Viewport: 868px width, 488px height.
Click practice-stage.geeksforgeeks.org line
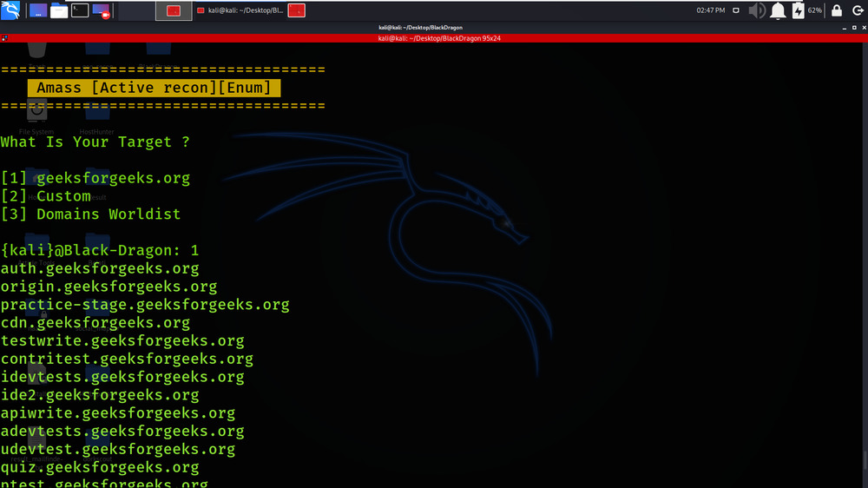point(145,305)
